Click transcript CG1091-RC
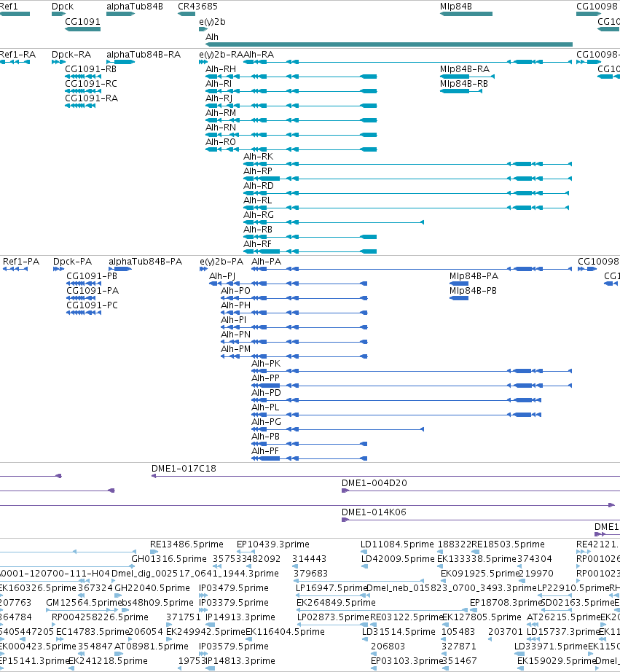Viewport: 620px width, 672px height. click(x=91, y=84)
